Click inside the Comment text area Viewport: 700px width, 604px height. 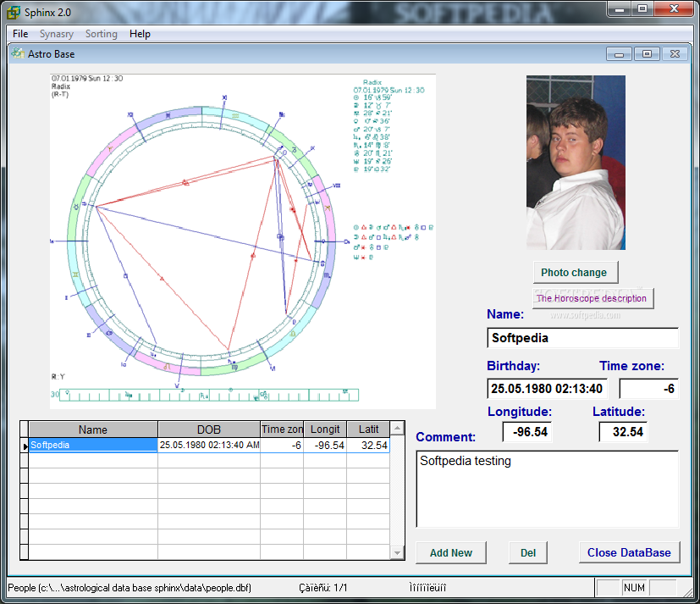(x=548, y=489)
